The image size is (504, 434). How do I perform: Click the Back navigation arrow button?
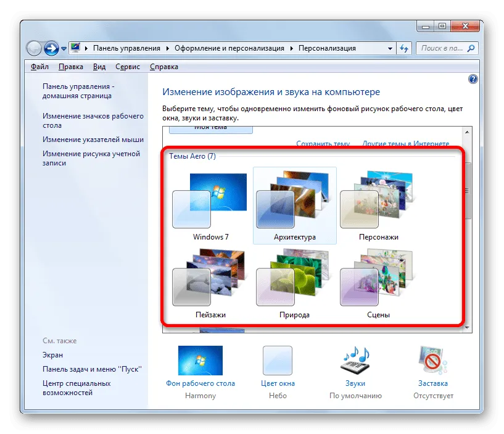click(x=34, y=49)
